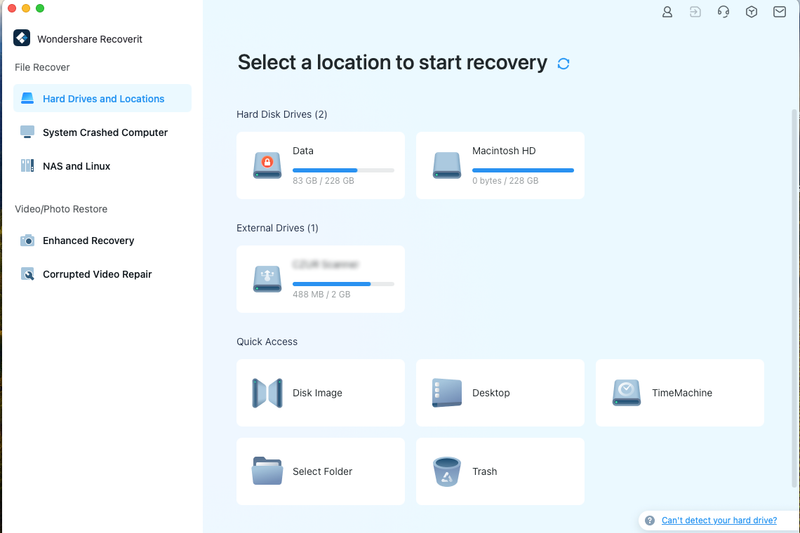The width and height of the screenshot is (800, 533).
Task: Open System Crashed Computer section
Action: [x=104, y=133]
